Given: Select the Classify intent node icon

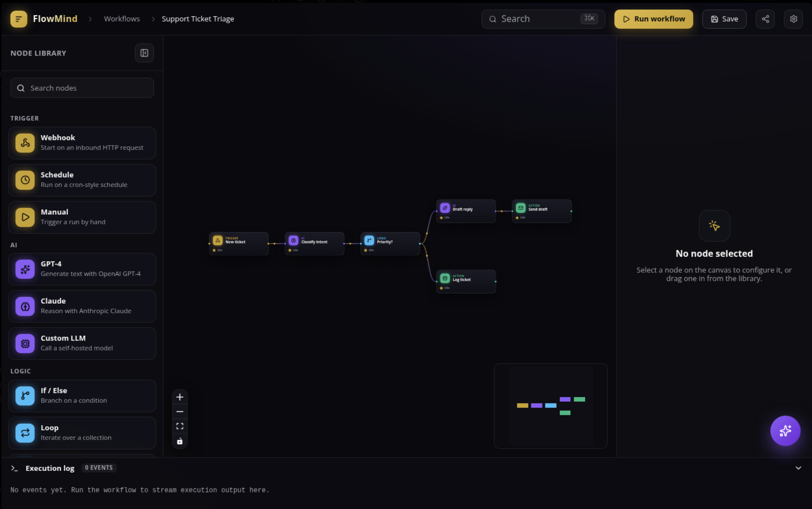Looking at the screenshot, I should [x=293, y=241].
